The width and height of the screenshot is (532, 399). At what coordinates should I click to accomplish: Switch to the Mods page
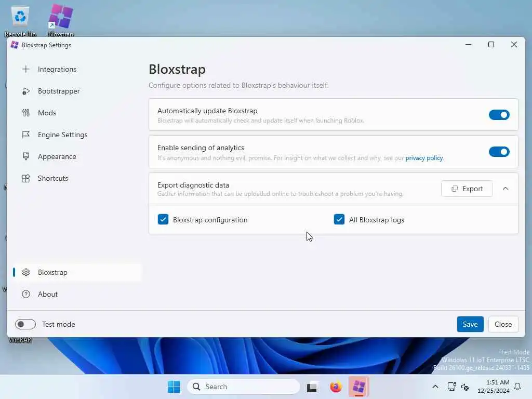[x=77, y=113]
